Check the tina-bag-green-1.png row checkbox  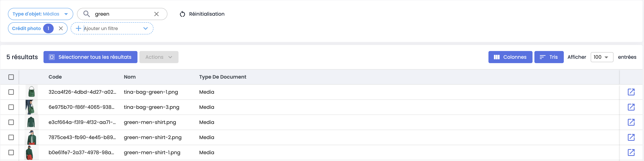(11, 92)
